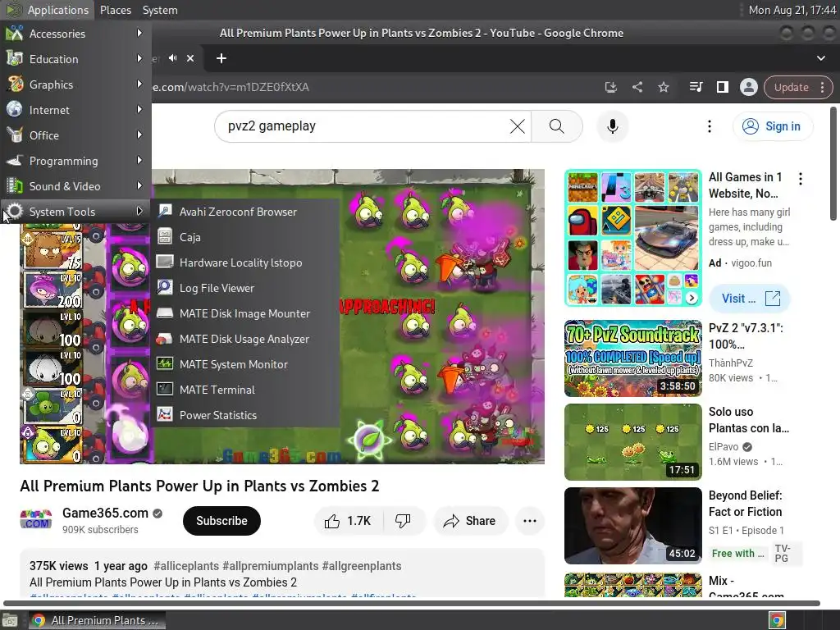Image resolution: width=840 pixels, height=630 pixels.
Task: Click the MATE System Monitor graph icon
Action: pos(164,363)
